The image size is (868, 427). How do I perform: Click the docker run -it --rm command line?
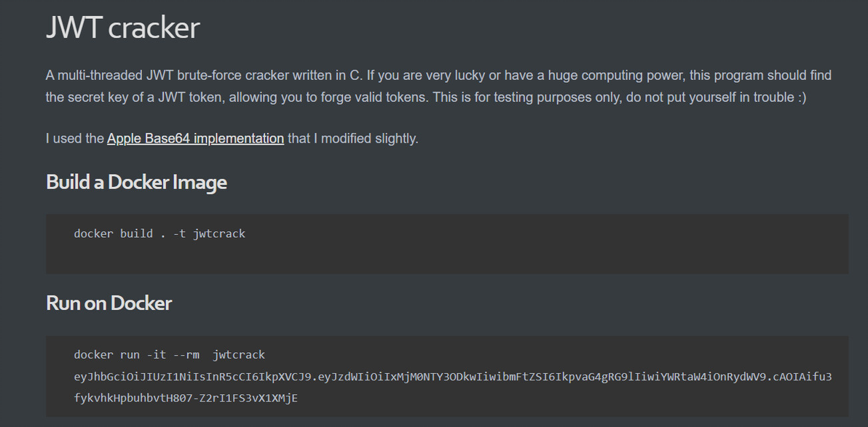pos(169,355)
